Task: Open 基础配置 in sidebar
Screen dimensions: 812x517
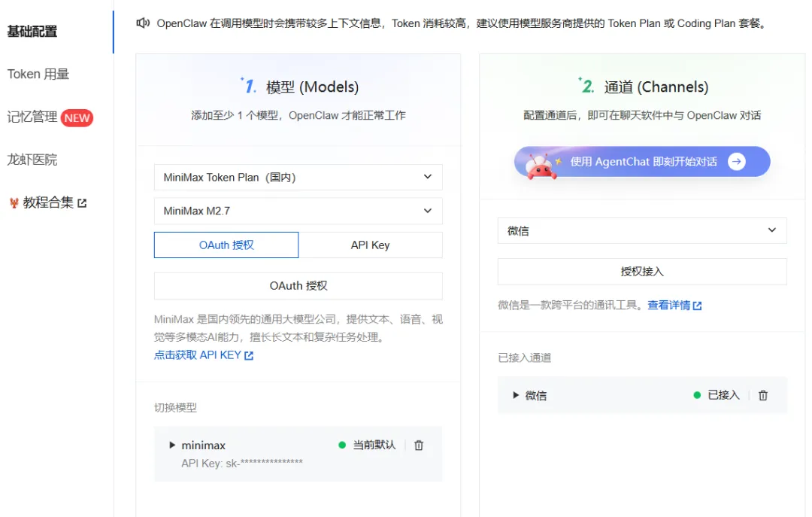Action: 32,32
